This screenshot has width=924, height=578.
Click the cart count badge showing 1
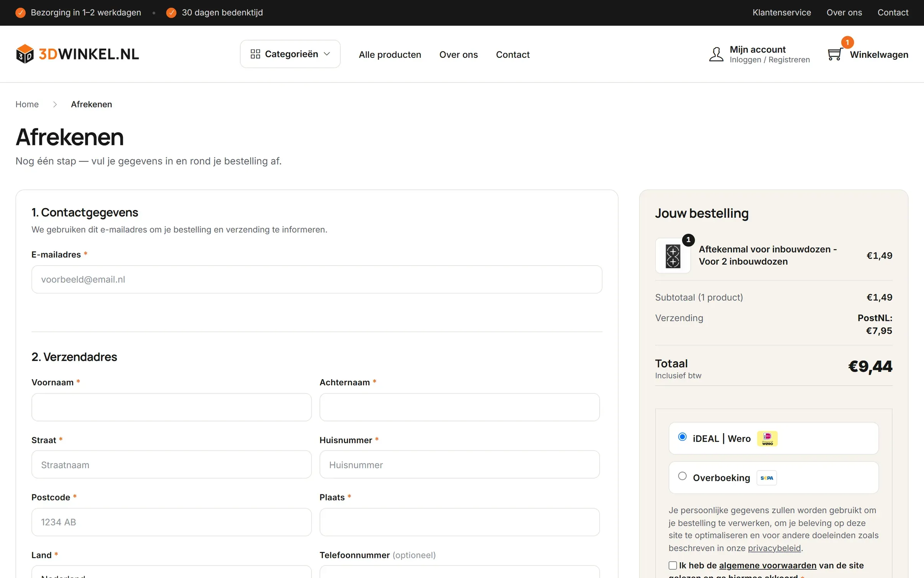(x=847, y=42)
